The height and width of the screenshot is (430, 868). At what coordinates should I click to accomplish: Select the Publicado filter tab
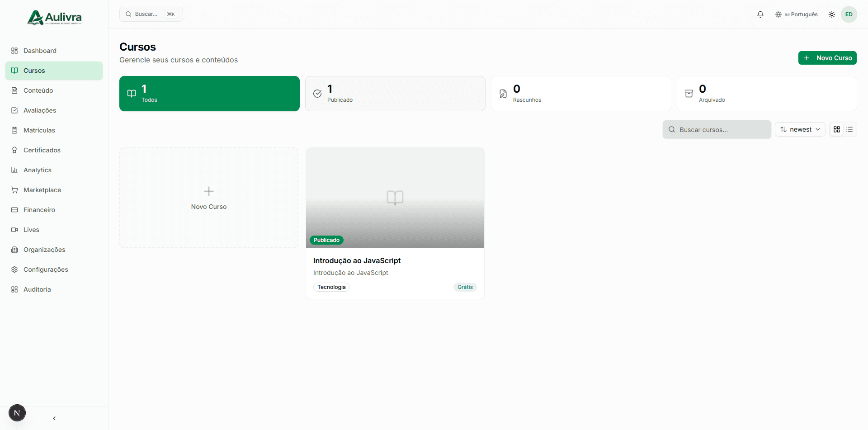(x=395, y=94)
